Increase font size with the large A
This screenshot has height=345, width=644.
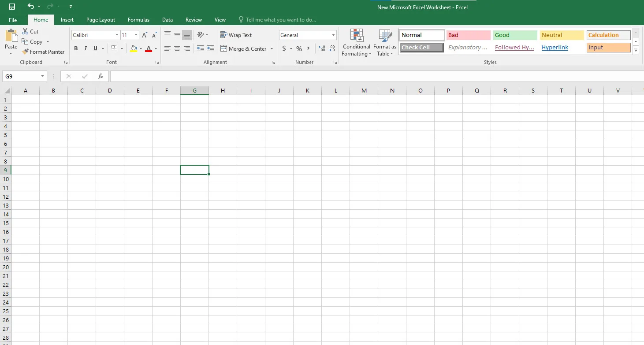(145, 35)
